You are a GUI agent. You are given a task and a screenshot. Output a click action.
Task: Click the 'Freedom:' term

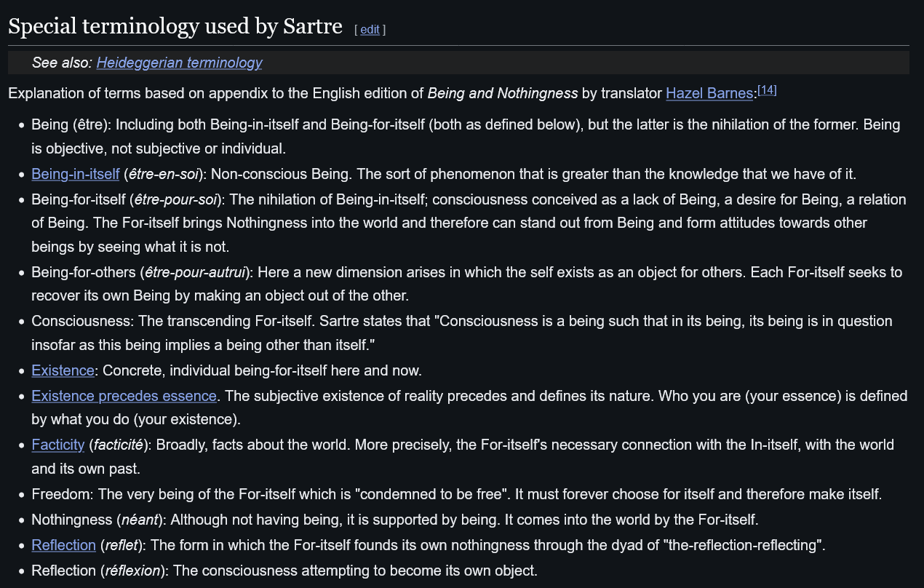click(63, 494)
